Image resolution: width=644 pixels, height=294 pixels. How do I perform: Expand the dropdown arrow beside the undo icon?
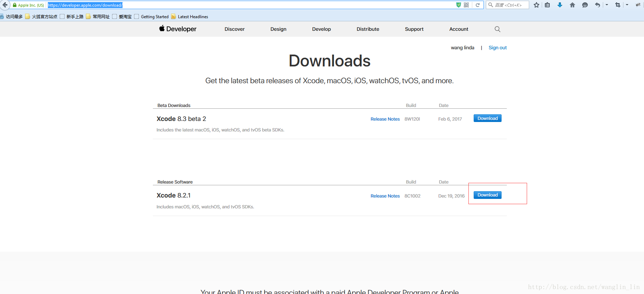pos(607,5)
